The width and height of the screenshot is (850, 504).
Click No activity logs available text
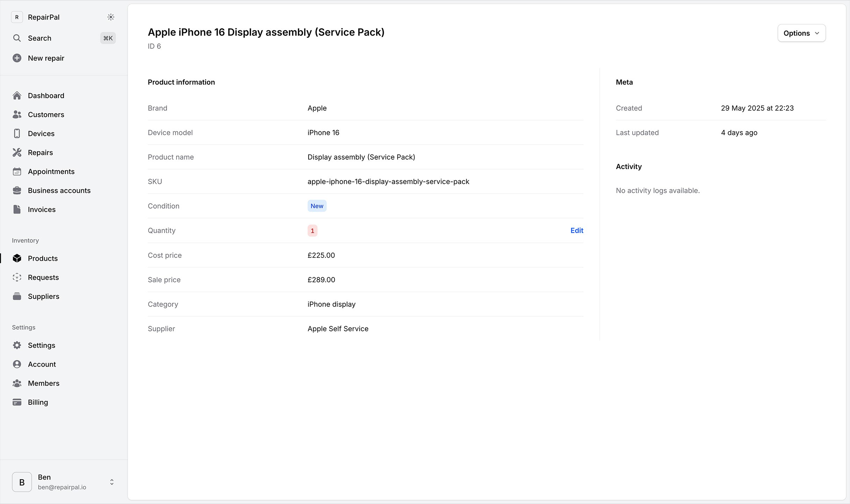tap(658, 190)
